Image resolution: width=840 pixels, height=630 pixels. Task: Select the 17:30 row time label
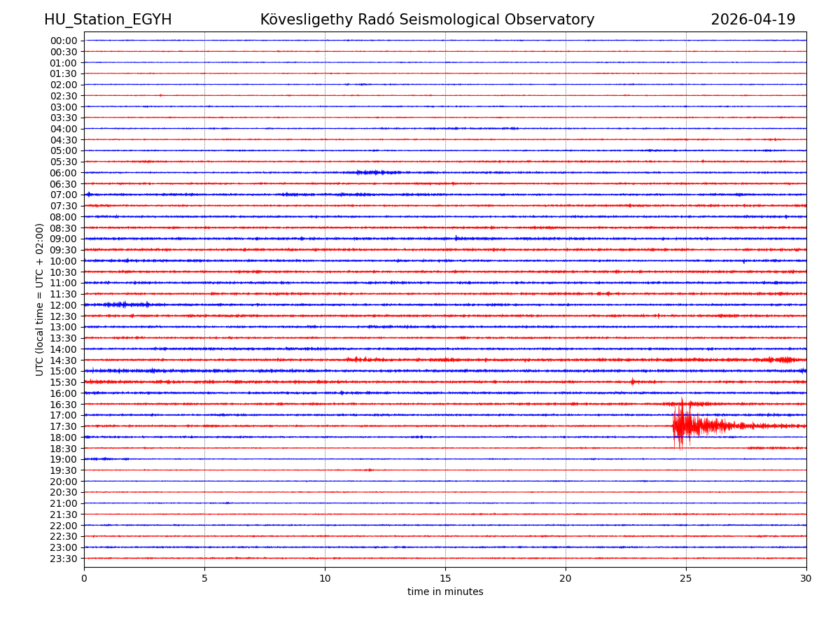click(x=63, y=426)
